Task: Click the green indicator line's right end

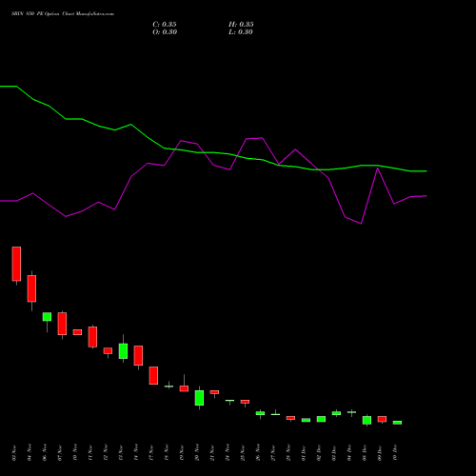Action: [x=426, y=171]
